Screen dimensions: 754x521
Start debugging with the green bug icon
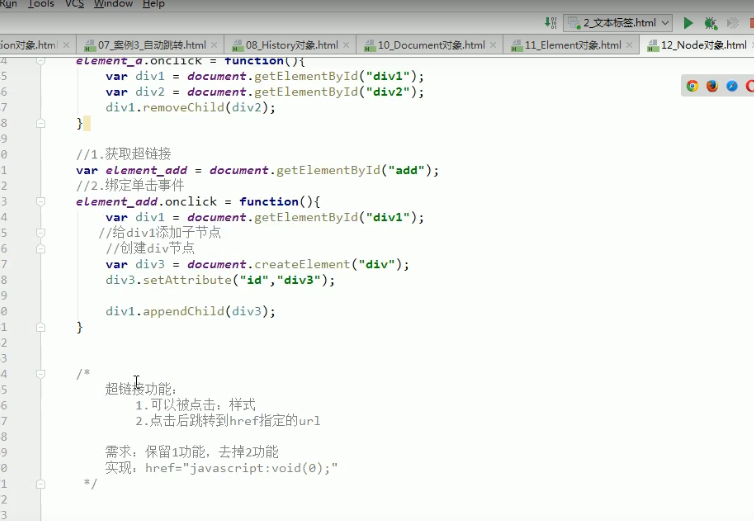pos(710,23)
